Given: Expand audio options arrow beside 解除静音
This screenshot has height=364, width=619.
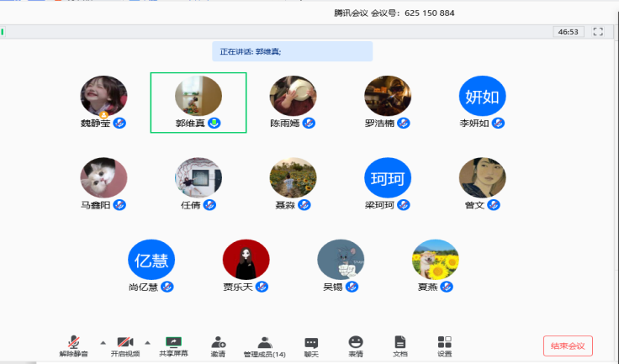Looking at the screenshot, I should click(x=103, y=342).
